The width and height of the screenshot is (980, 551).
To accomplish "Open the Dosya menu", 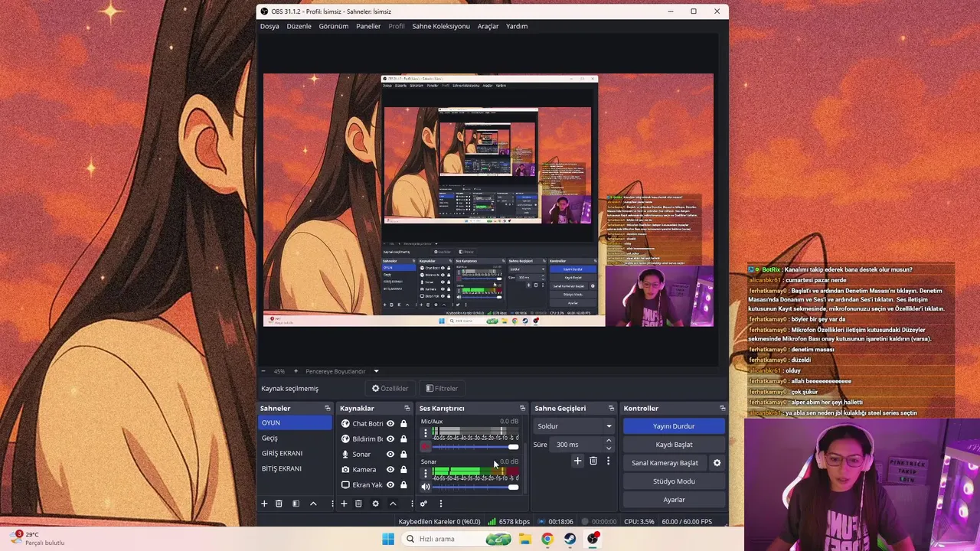I will pos(269,26).
